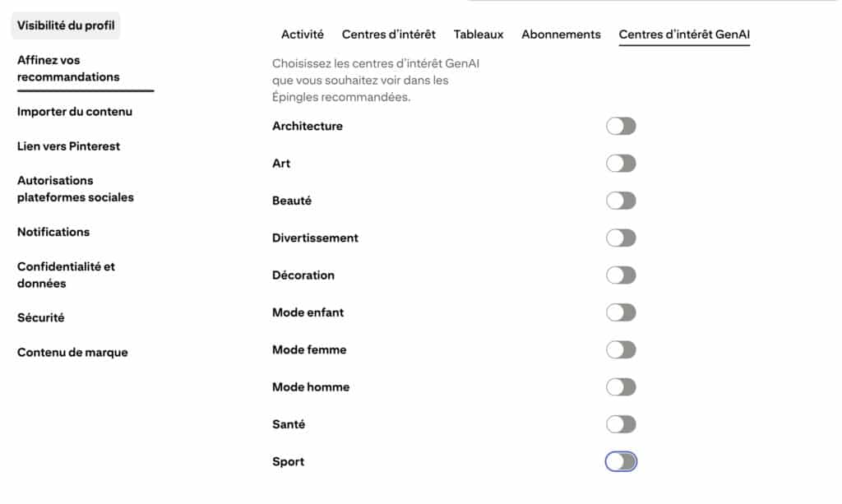Select the Tableaux tab
This screenshot has height=504, width=842.
[479, 35]
